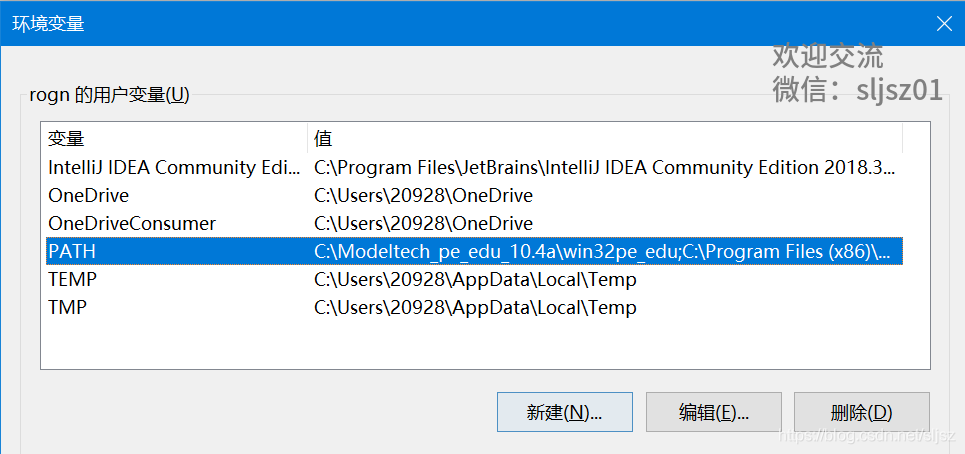Click the rogn 的用户变量(U) group label
The image size is (965, 454).
(109, 95)
